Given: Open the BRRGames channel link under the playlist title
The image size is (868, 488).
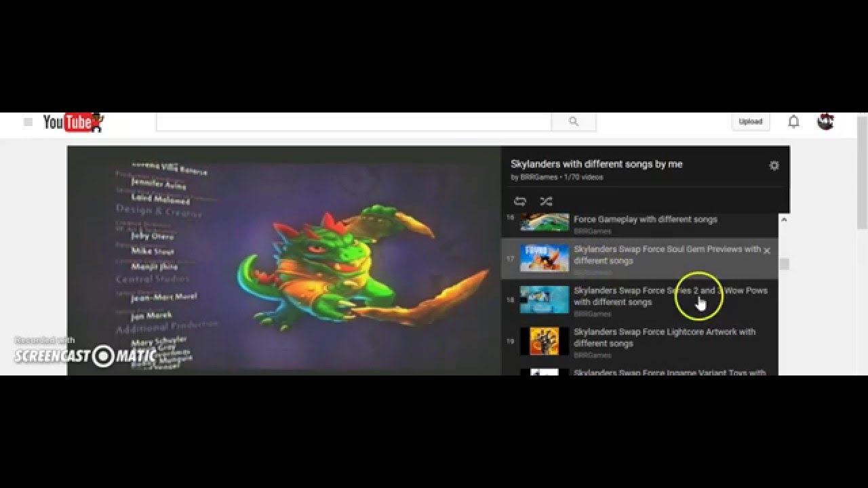Looking at the screenshot, I should 539,177.
